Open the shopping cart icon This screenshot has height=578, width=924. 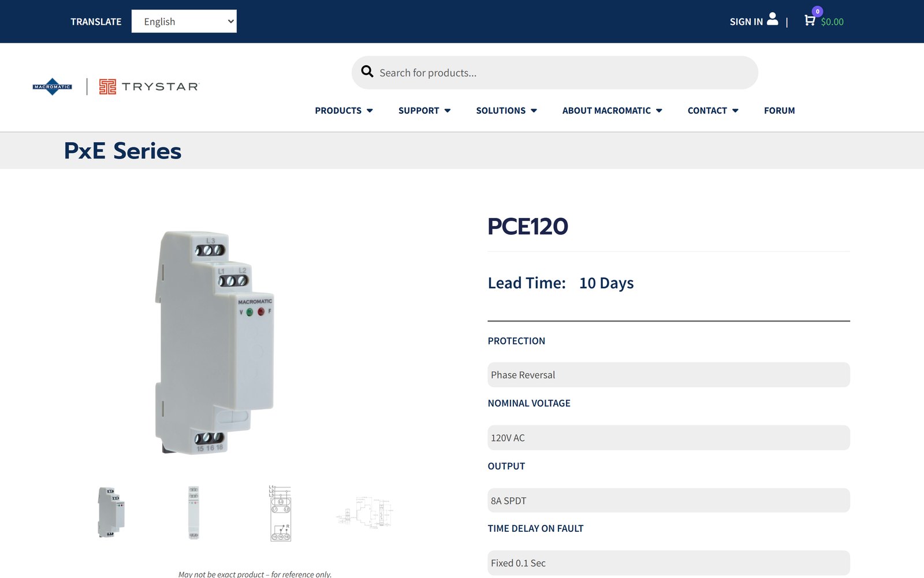click(810, 21)
